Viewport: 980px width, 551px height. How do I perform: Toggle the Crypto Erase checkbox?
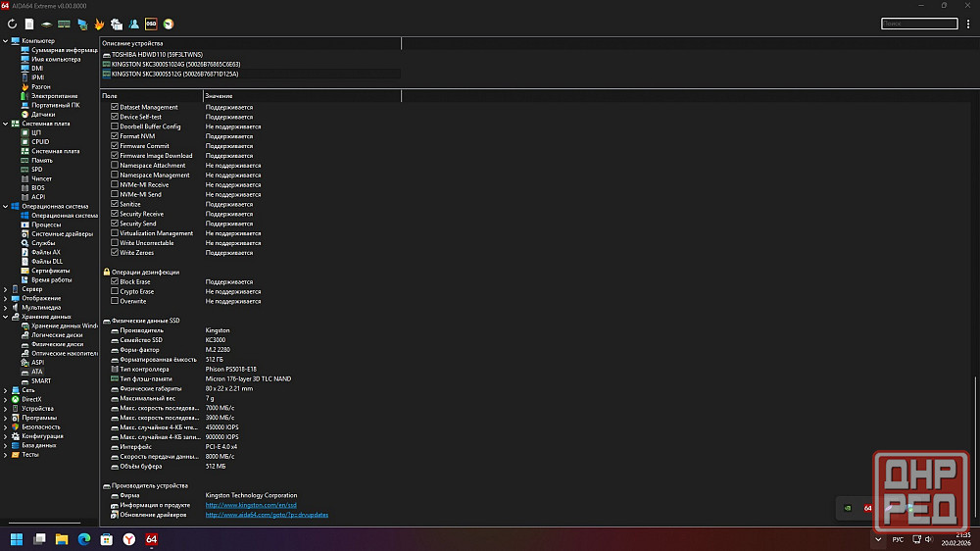coord(115,291)
